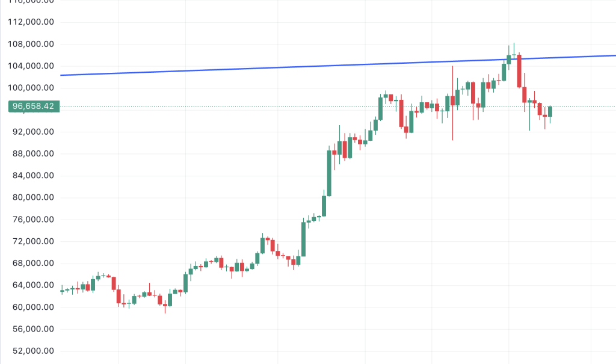
Task: Select the green candle rising 69,000 to 75,000
Action: pos(304,239)
